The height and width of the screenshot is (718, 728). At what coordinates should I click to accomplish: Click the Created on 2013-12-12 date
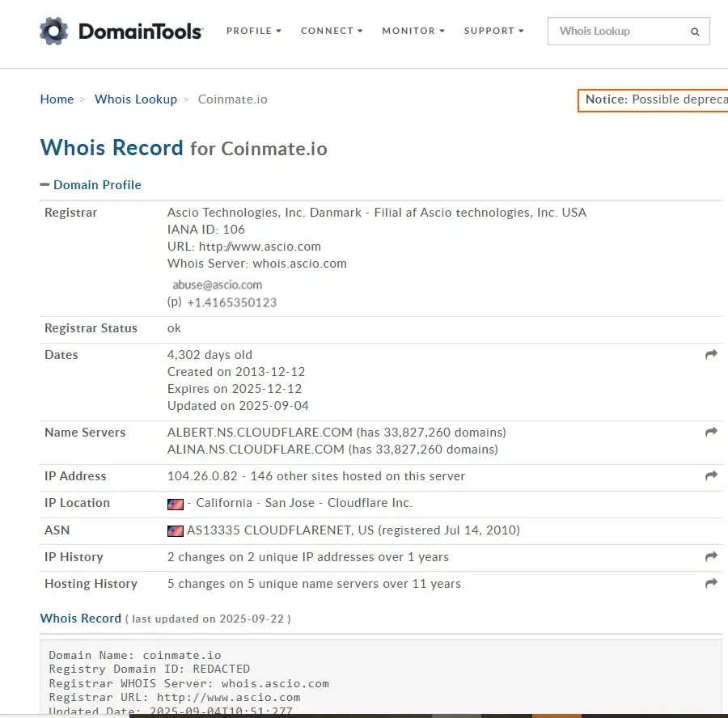coord(236,372)
